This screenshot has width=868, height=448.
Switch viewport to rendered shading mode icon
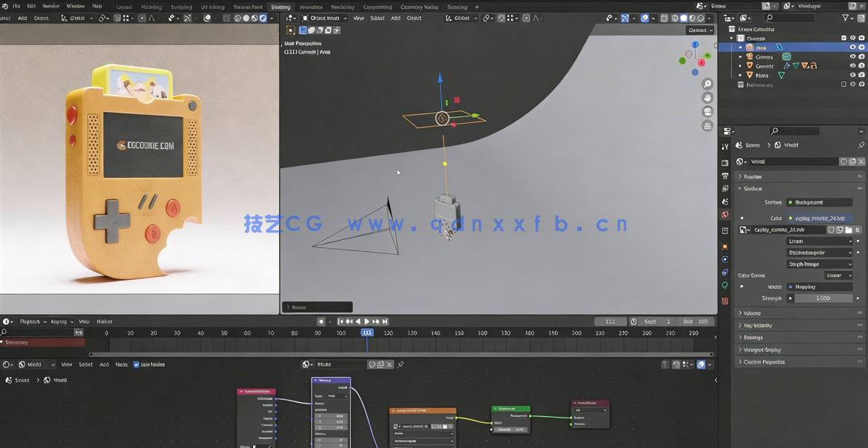(x=700, y=19)
